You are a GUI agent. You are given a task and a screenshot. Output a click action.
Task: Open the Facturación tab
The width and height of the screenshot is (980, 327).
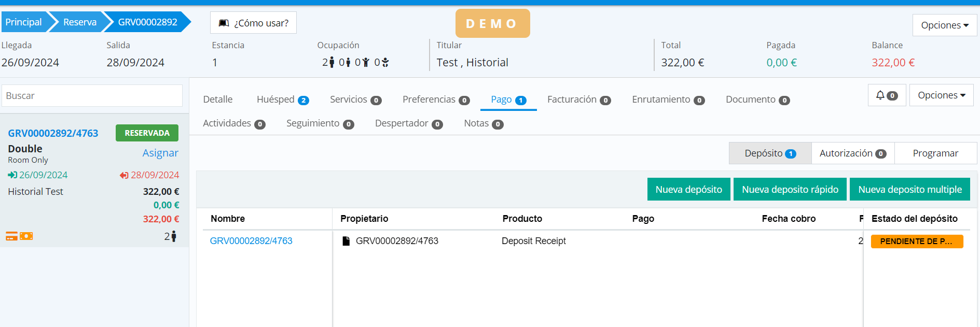point(578,99)
